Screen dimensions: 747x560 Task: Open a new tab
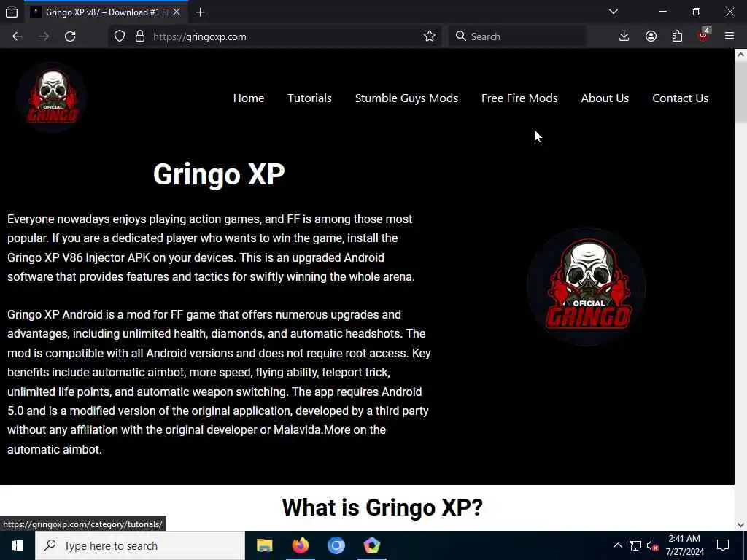pyautogui.click(x=200, y=12)
